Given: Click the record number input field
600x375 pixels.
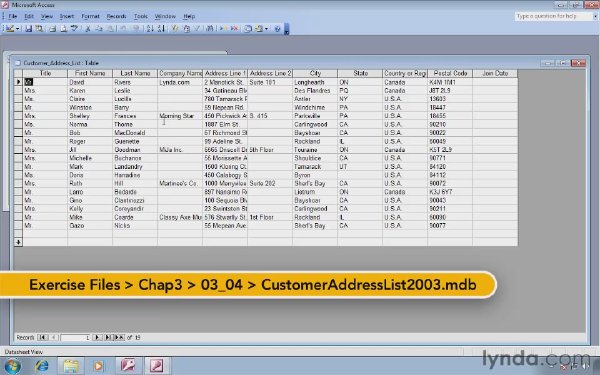Looking at the screenshot, I should pos(75,338).
